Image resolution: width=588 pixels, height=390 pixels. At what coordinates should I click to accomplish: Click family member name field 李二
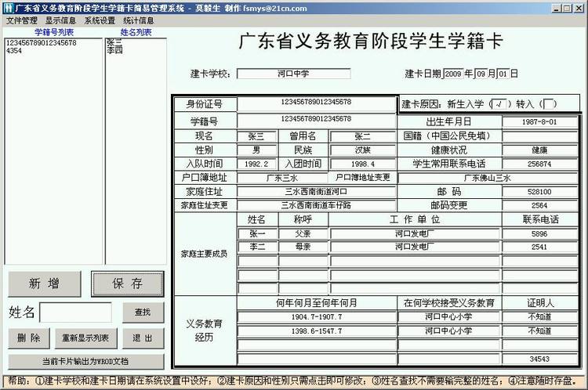[258, 247]
